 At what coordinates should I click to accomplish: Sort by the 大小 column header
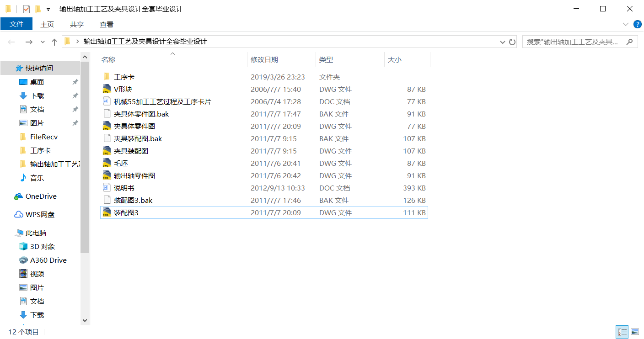pyautogui.click(x=408, y=59)
